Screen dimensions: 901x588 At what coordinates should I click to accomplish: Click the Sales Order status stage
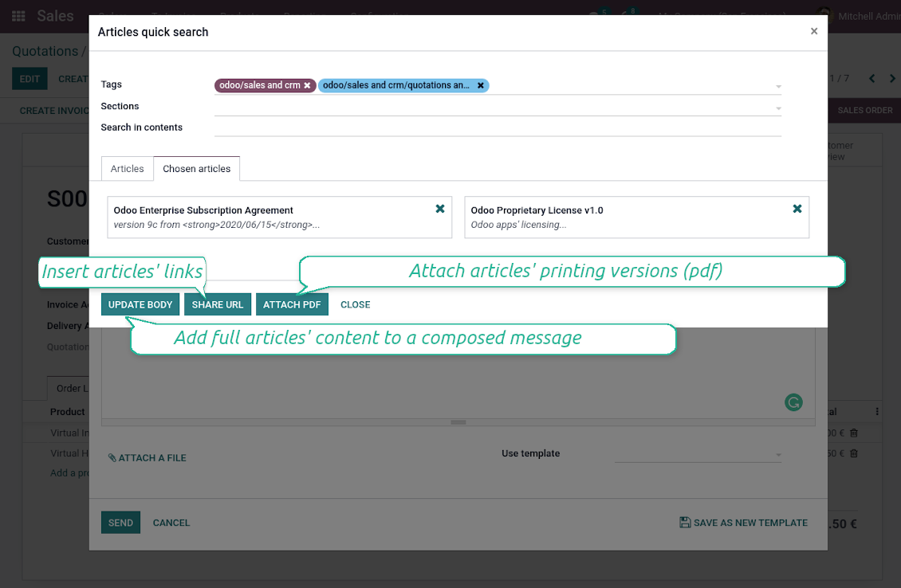[x=864, y=110]
